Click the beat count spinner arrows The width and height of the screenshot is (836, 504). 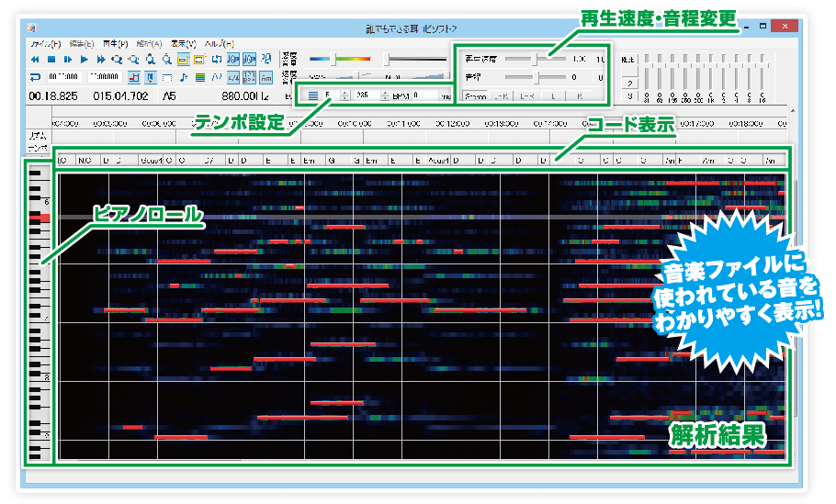tap(345, 95)
